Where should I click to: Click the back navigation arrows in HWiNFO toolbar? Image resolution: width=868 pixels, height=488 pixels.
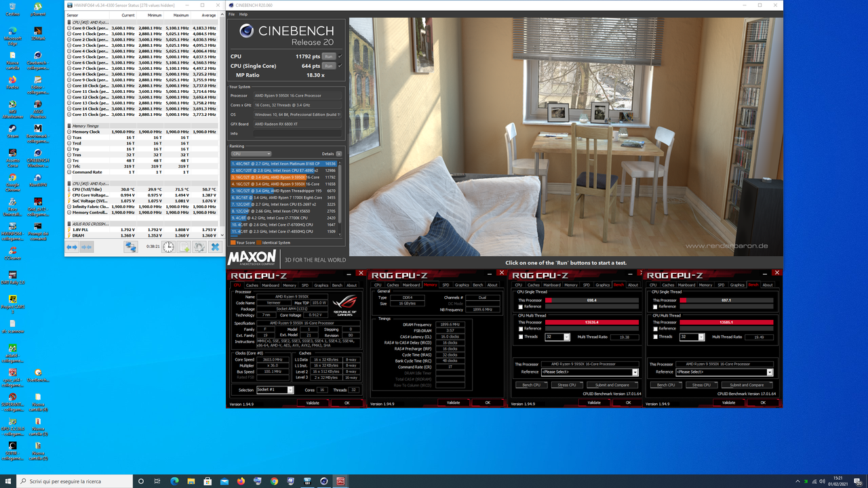pos(71,247)
